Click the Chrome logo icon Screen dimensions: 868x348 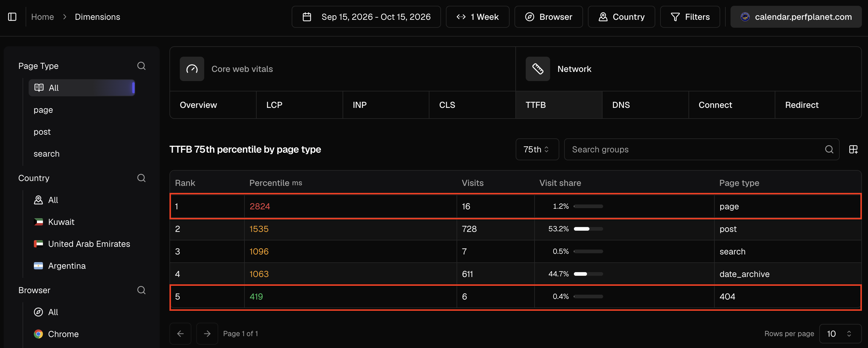click(38, 334)
